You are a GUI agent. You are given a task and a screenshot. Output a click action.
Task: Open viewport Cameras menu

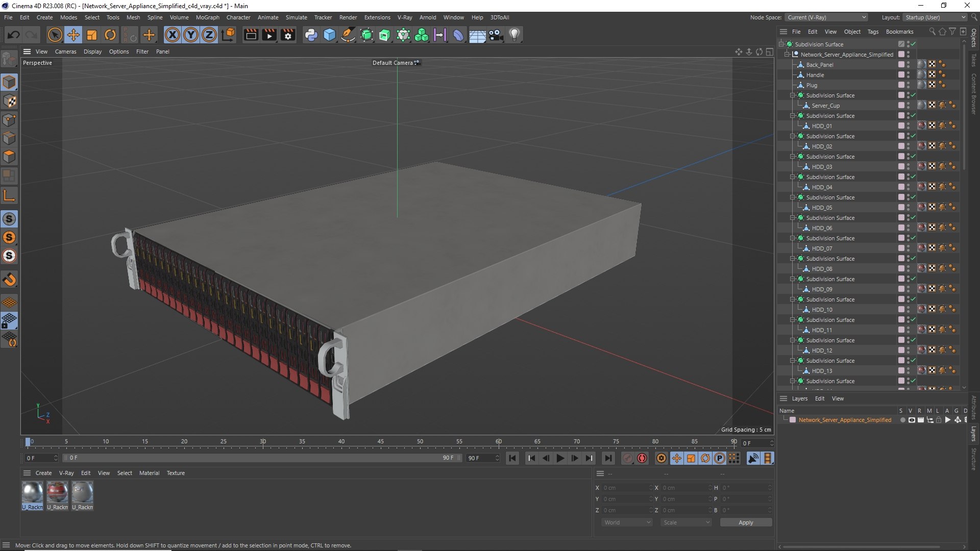click(65, 52)
